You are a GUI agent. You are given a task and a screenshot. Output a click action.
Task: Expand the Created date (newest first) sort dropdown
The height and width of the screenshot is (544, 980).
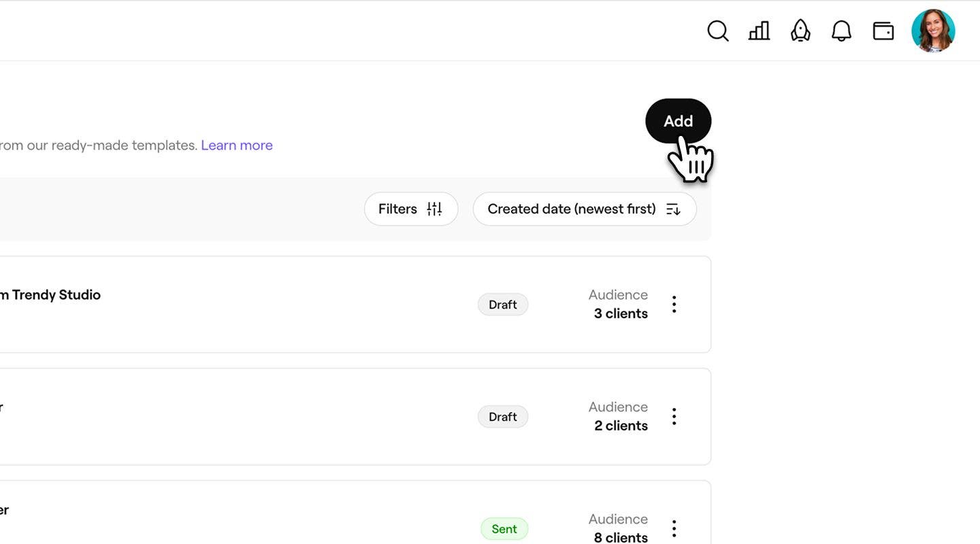coord(584,209)
